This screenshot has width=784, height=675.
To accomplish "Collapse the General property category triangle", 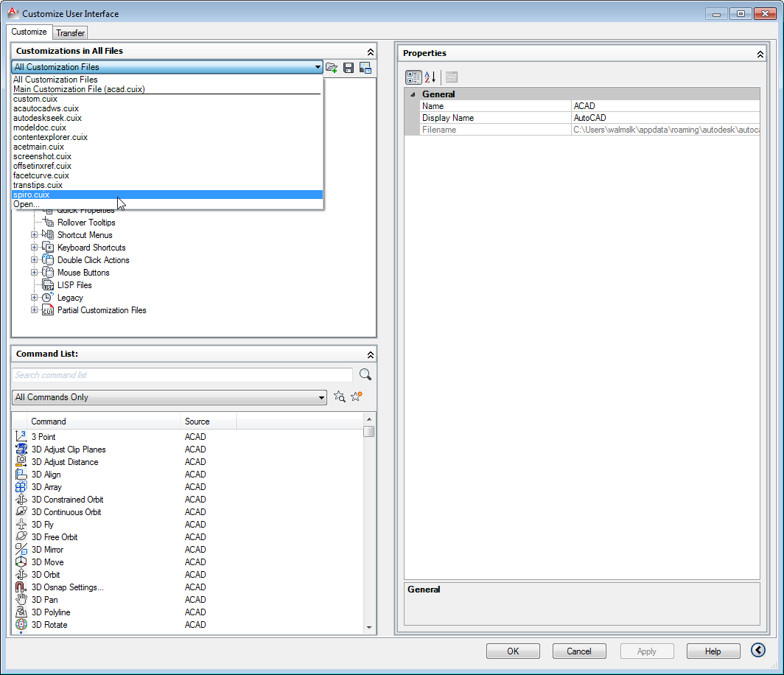I will pyautogui.click(x=413, y=94).
